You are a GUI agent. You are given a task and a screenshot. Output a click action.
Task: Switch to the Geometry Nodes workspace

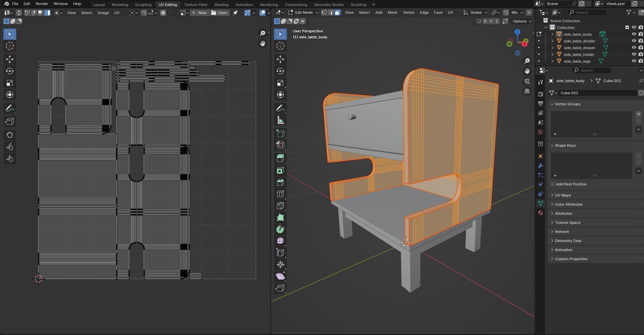[329, 5]
